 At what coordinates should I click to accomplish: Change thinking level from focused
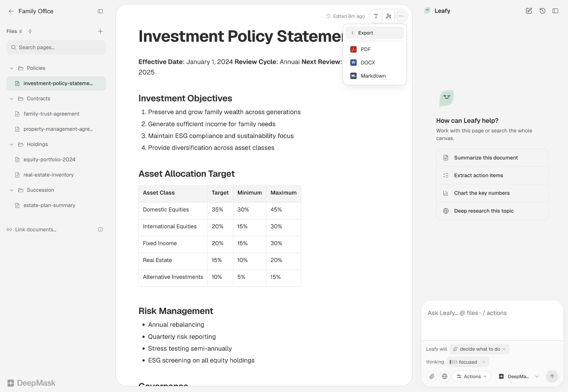468,362
